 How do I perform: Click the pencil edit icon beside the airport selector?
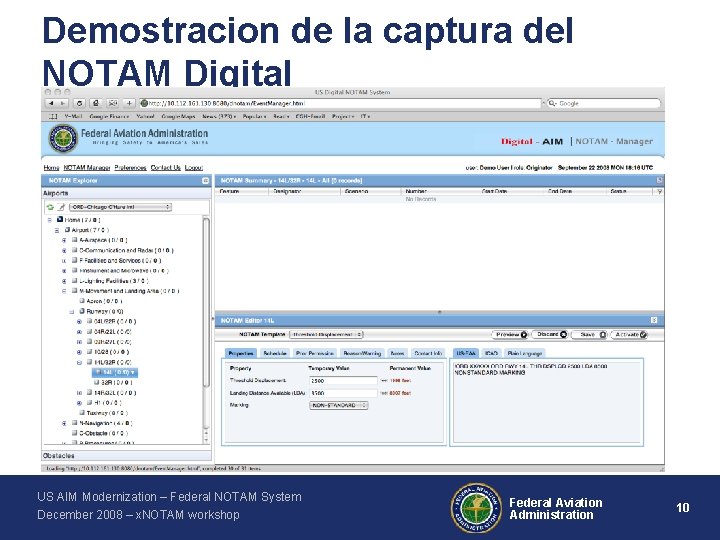61,207
